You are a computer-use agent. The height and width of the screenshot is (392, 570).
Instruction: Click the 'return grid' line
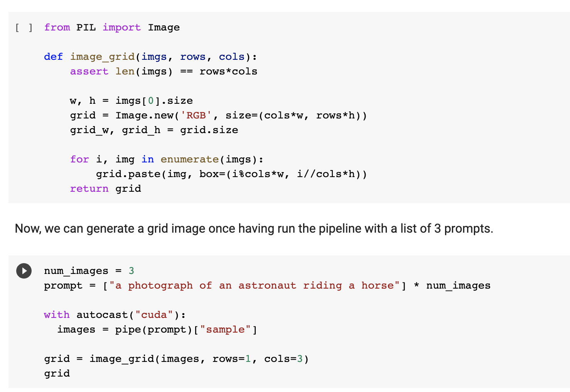105,189
